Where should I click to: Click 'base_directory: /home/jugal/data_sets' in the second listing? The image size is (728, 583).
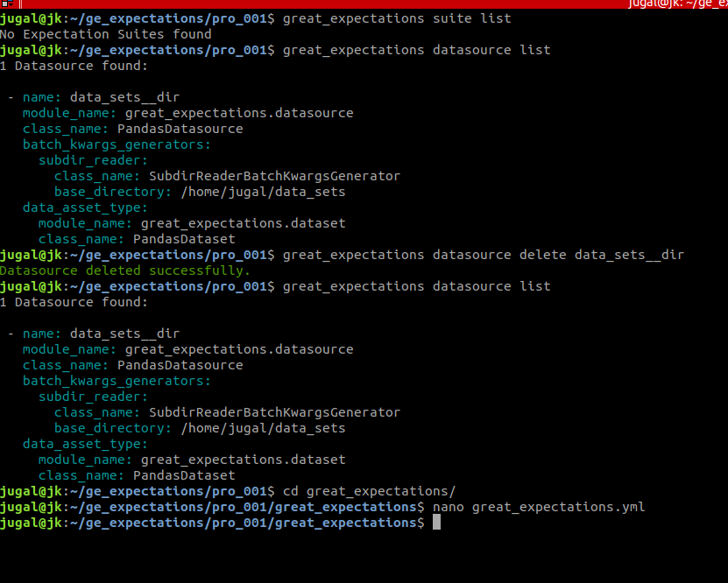point(200,429)
